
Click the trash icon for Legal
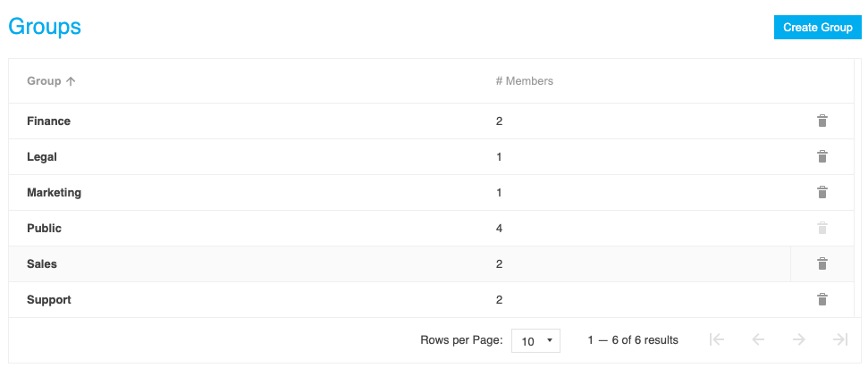pyautogui.click(x=822, y=156)
